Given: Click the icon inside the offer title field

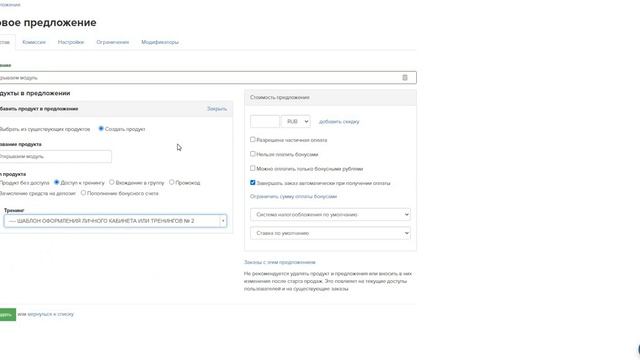Looking at the screenshot, I should click(404, 78).
